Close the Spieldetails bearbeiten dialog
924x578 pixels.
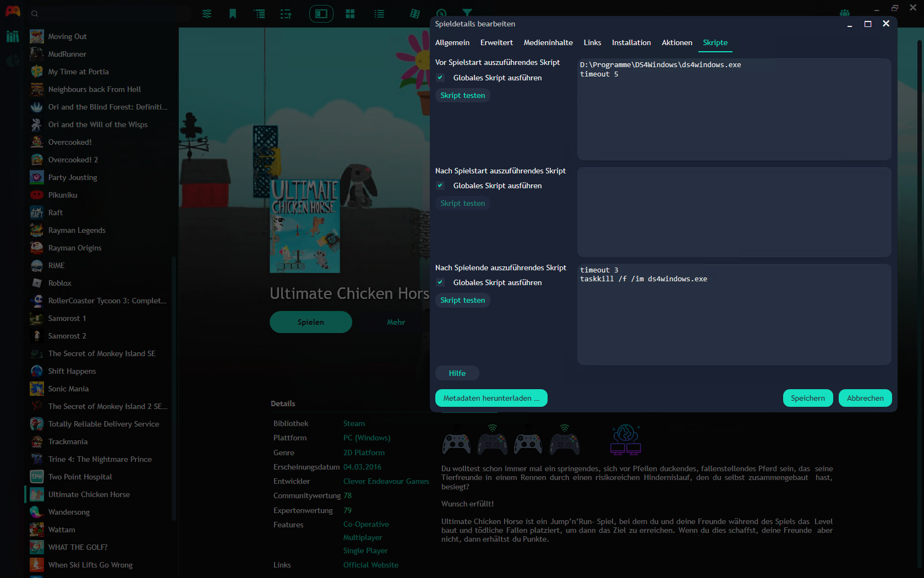coord(886,24)
